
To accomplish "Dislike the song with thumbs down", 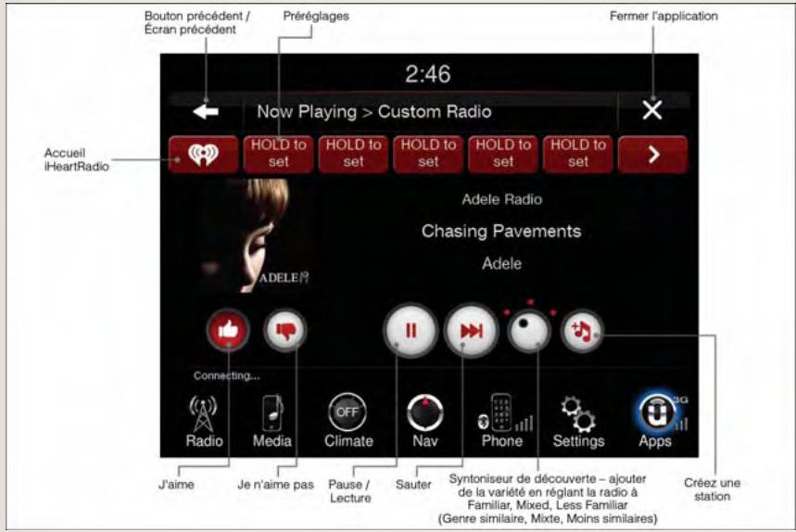I will [x=285, y=331].
